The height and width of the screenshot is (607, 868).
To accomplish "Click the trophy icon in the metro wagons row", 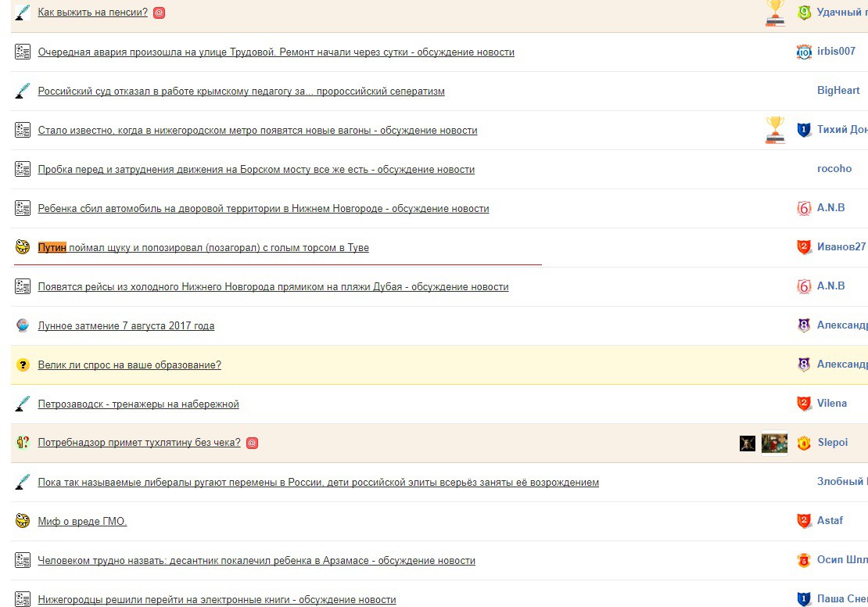I will (x=775, y=130).
